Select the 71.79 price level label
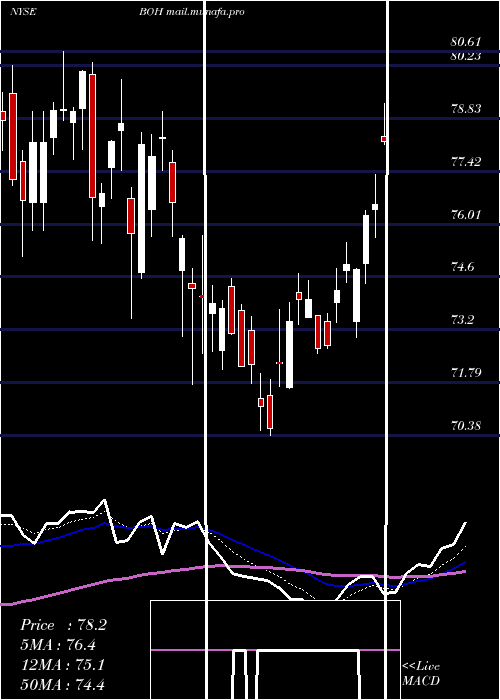The image size is (500, 700). [466, 372]
